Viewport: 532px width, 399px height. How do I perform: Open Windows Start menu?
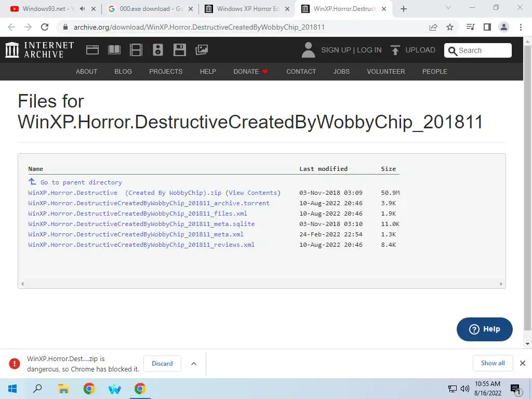pos(12,389)
